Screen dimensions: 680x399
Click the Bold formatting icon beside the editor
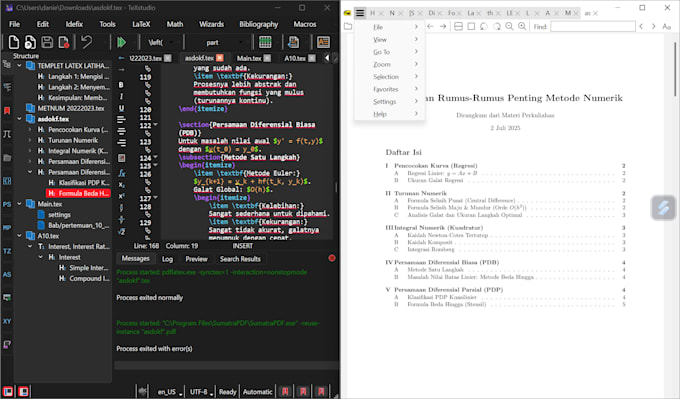(121, 85)
